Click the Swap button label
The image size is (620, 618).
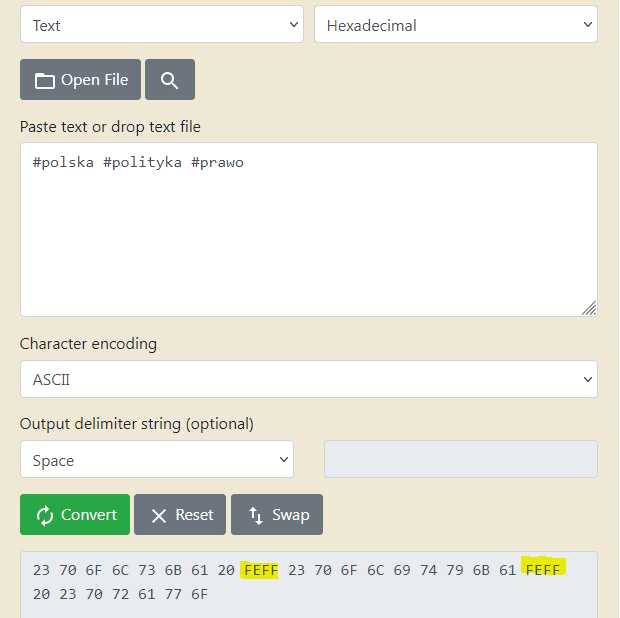291,515
